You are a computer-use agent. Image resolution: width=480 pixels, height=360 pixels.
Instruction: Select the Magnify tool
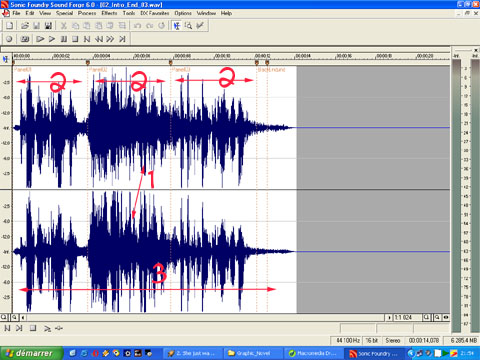188,26
